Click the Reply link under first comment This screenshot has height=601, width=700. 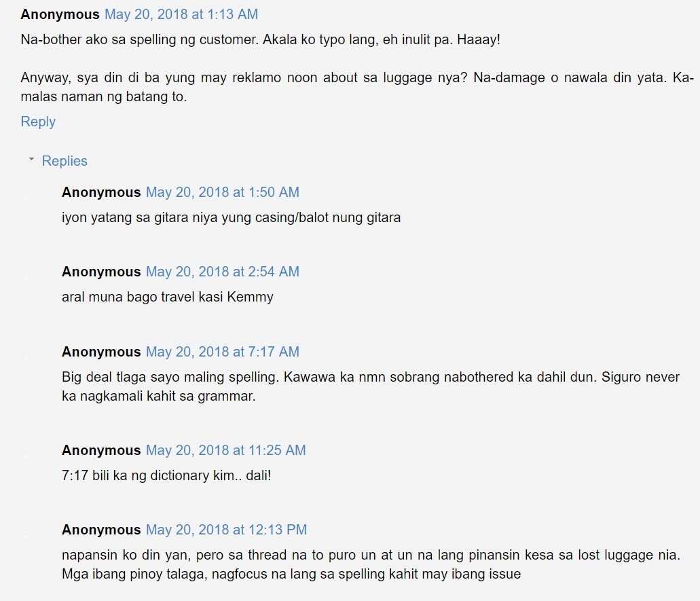coord(38,122)
